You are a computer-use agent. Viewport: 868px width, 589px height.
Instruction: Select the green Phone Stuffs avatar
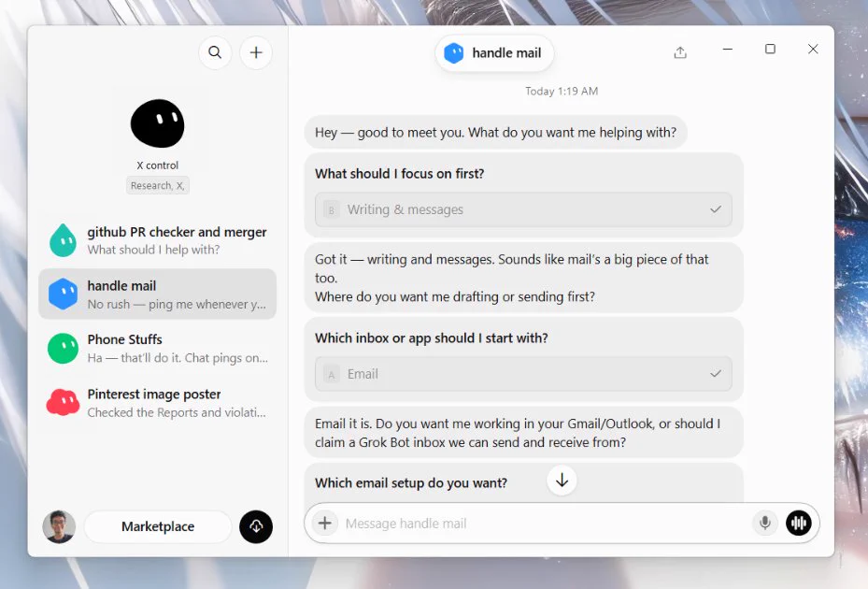pyautogui.click(x=64, y=348)
